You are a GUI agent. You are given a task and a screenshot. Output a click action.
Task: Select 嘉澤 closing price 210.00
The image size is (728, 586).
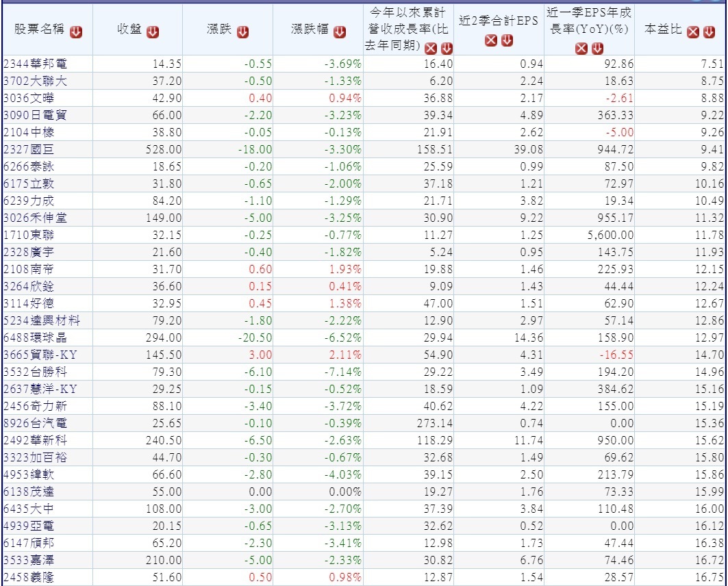coord(164,561)
